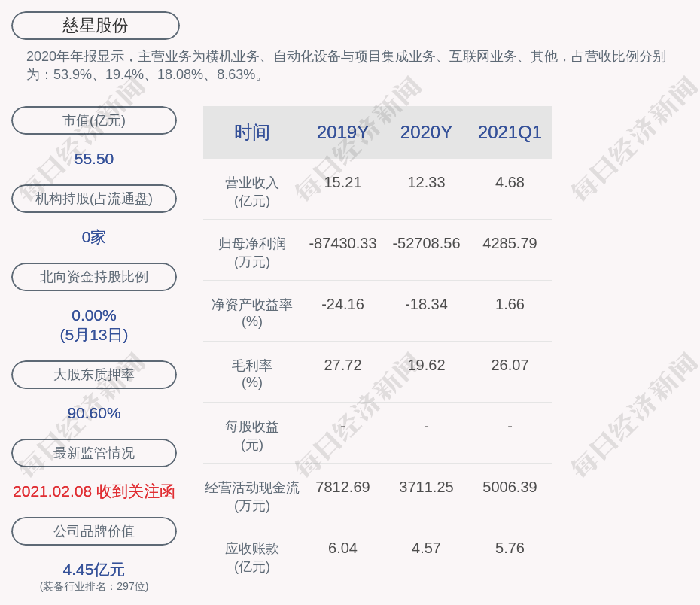Click the 装备行业排名：297位 ranking note
Image resolution: width=700 pixels, height=605 pixels.
94,586
